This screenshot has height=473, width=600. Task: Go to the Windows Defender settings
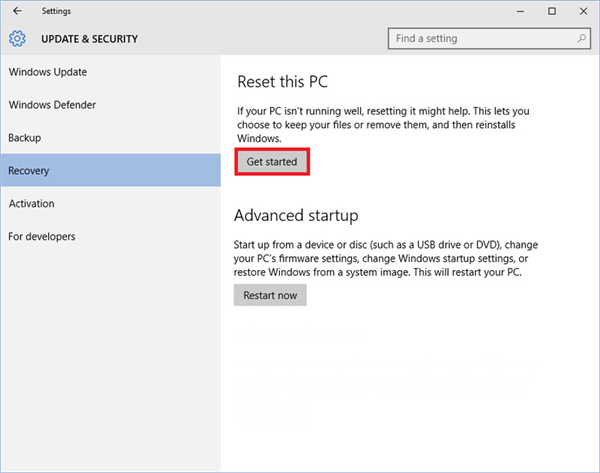[52, 105]
